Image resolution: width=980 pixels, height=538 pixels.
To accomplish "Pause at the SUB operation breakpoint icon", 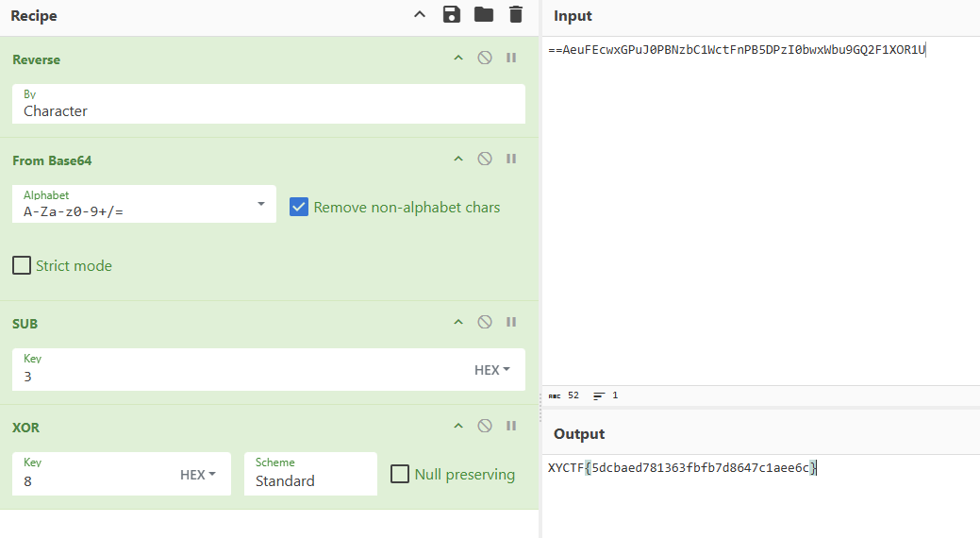I will coord(511,322).
